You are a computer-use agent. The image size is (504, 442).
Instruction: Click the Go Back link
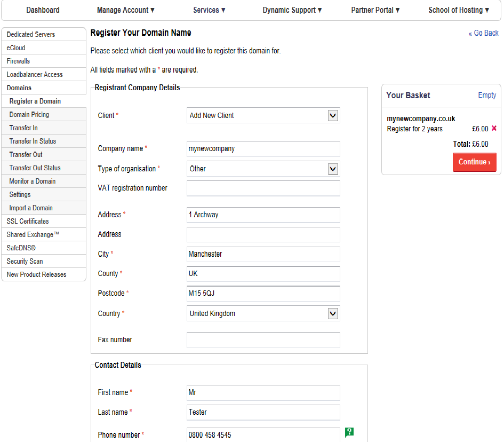pyautogui.click(x=483, y=33)
